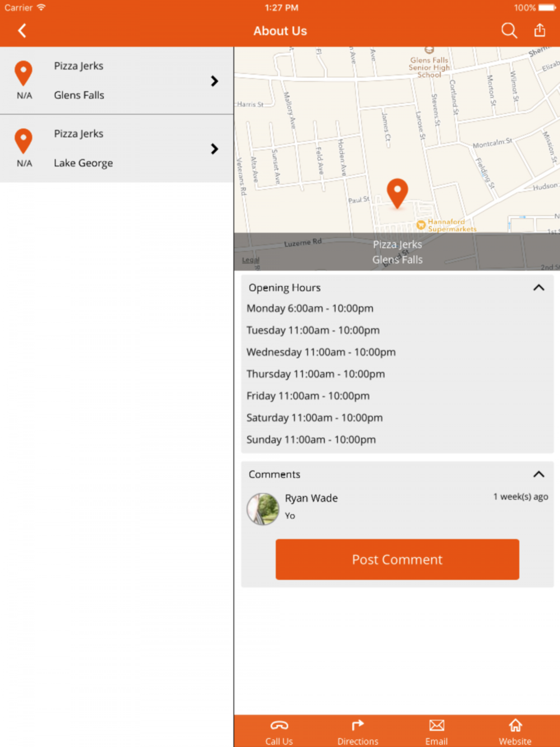Tap the Wi-Fi status icon
Viewport: 560px width, 747px height.
(41, 7)
